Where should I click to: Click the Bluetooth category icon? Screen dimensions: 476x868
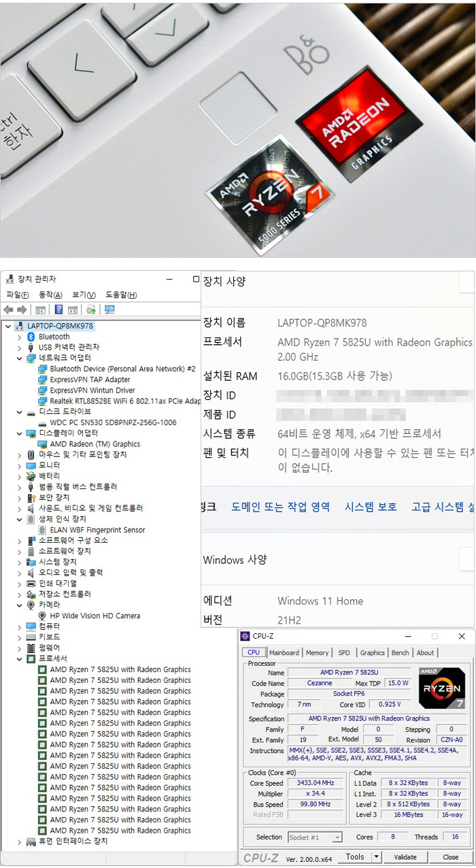coord(31,337)
